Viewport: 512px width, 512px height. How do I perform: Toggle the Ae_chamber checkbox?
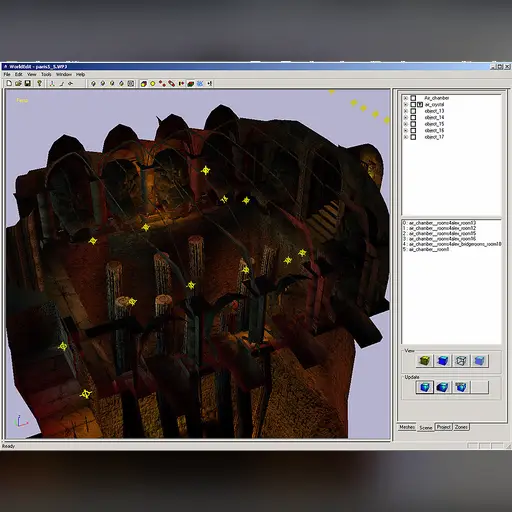413,98
